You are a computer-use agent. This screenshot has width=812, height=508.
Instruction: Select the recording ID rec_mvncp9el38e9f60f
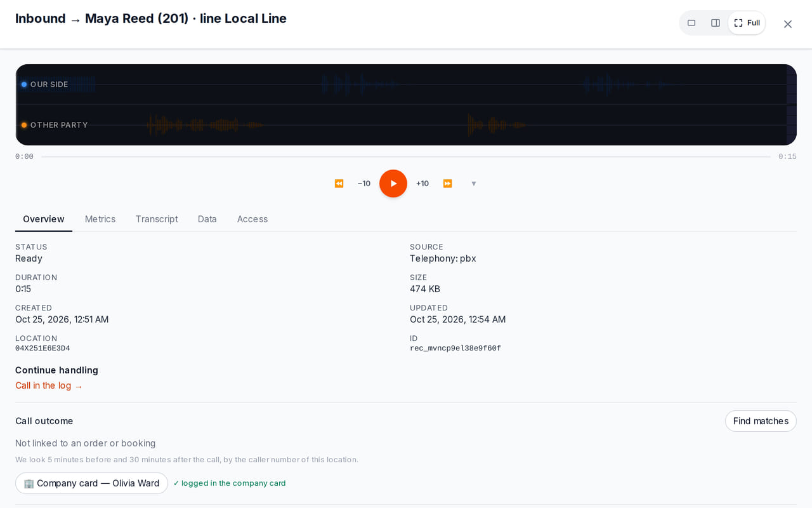[455, 349]
